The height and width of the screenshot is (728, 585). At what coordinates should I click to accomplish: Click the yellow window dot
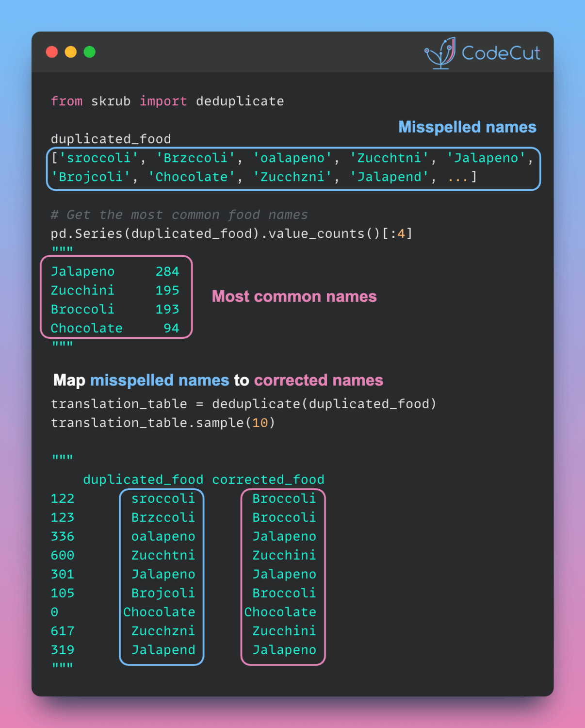71,52
